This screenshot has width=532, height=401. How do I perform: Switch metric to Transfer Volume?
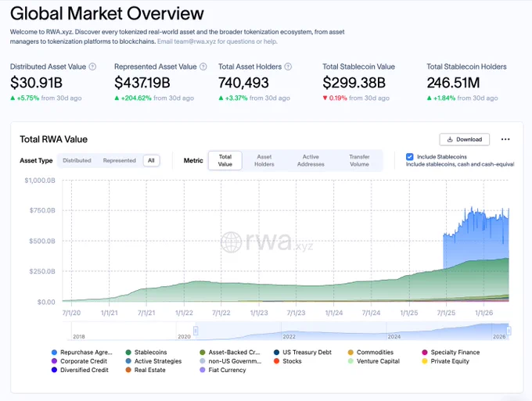click(359, 160)
